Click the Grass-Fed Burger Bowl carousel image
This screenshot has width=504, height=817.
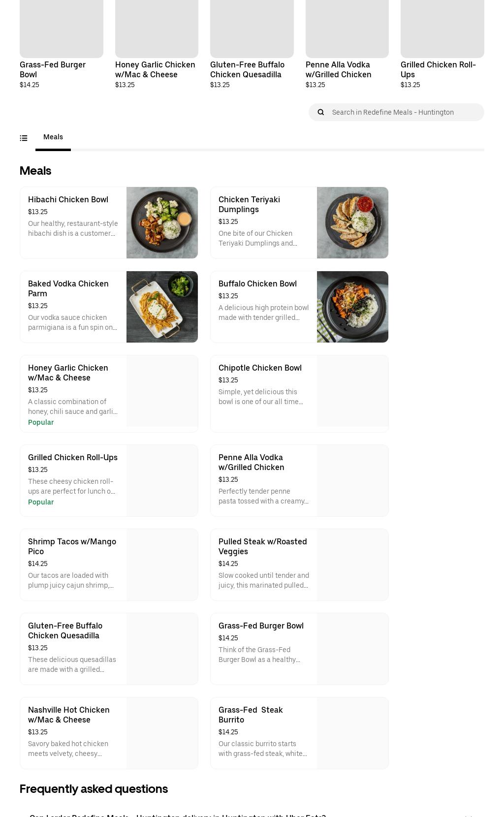(62, 29)
